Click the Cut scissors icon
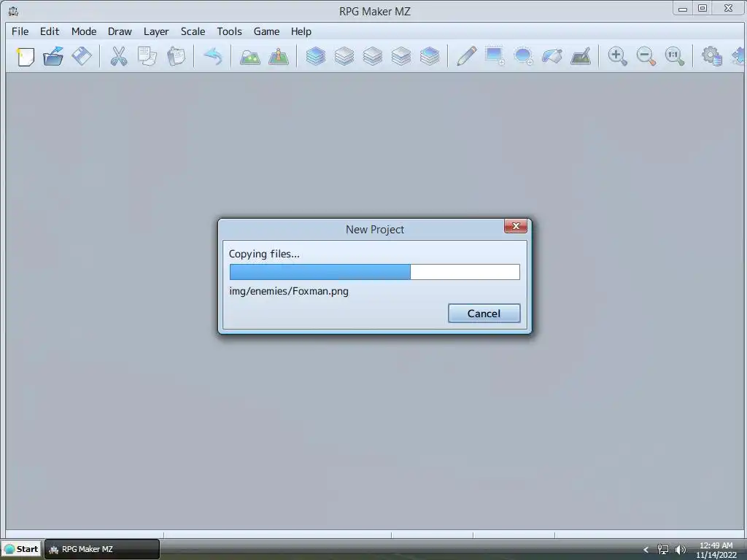 tap(119, 57)
